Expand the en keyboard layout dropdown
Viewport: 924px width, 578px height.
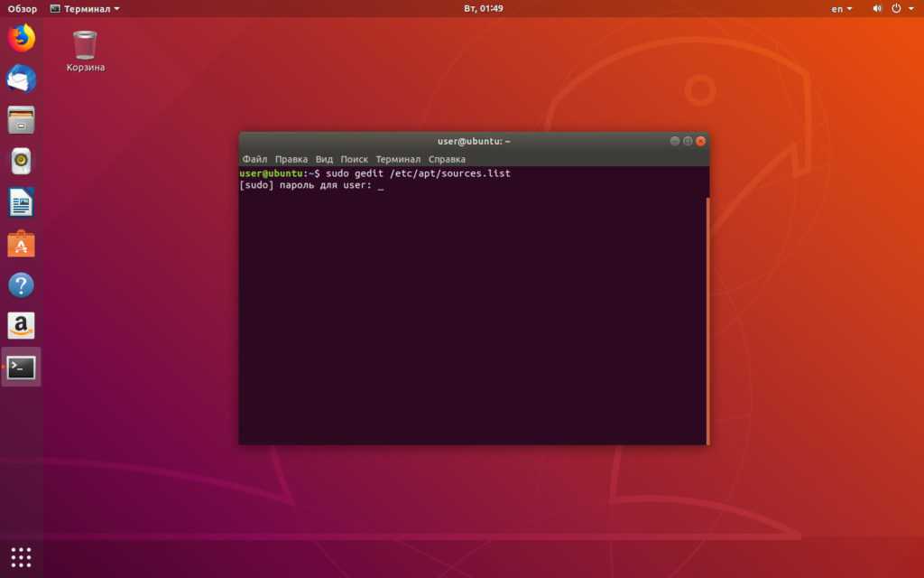coord(841,8)
